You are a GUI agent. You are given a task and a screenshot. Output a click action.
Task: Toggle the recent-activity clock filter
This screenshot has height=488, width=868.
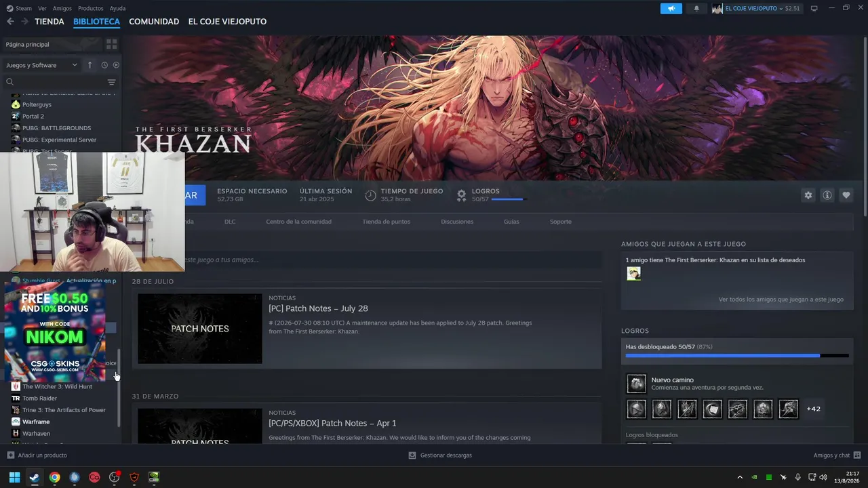pyautogui.click(x=104, y=65)
